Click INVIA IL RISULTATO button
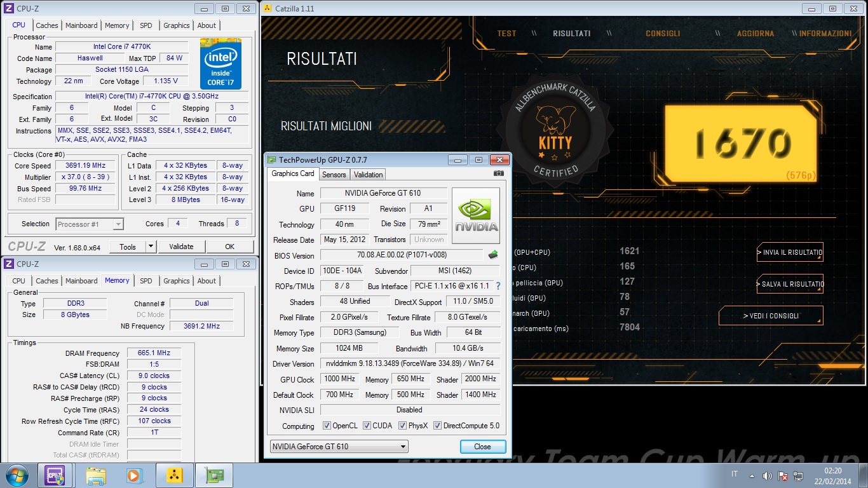This screenshot has width=868, height=488. [790, 252]
